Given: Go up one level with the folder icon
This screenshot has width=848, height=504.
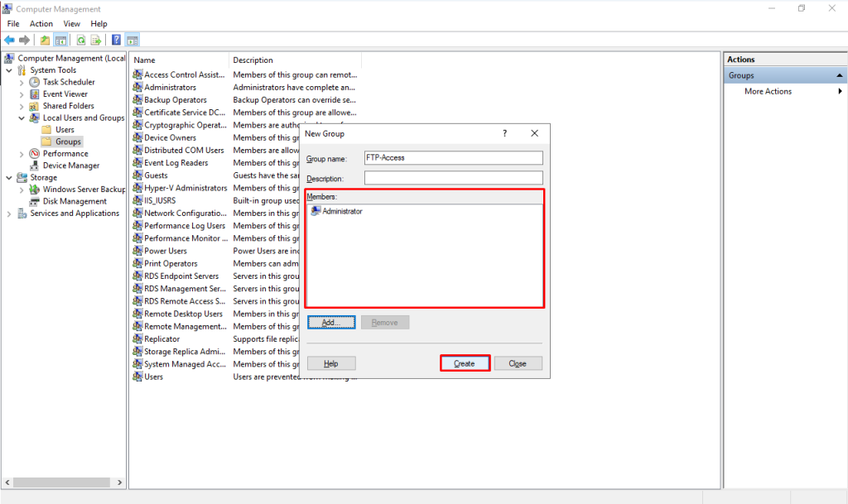Looking at the screenshot, I should (x=44, y=39).
